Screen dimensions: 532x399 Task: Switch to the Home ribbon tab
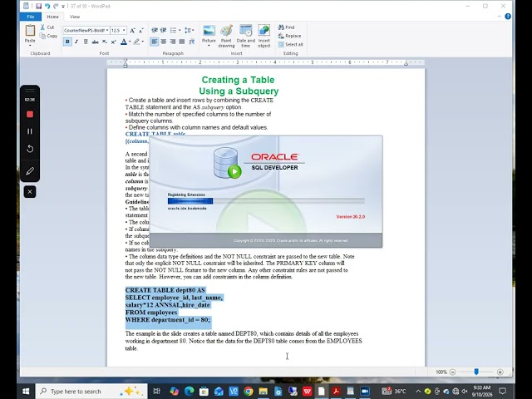click(x=52, y=17)
